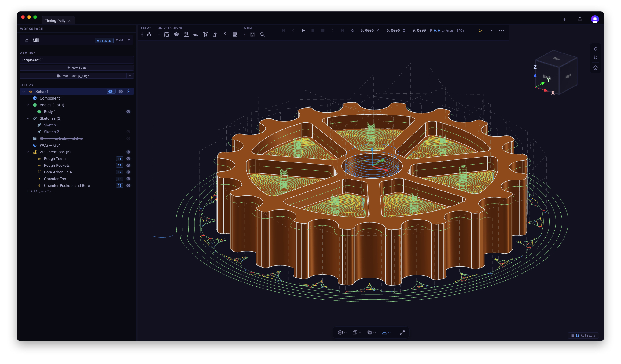Rotate view counter-clockwise with the second arrow icon
The image size is (621, 364).
coord(596,57)
